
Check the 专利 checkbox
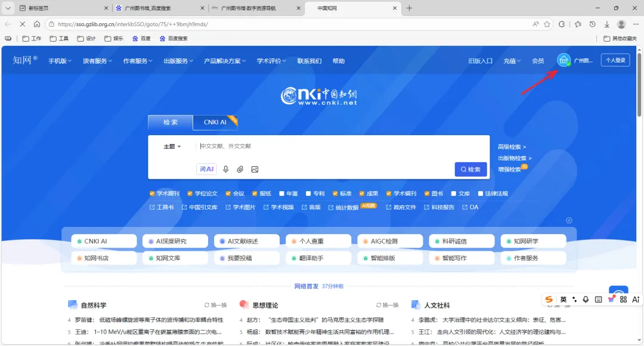308,194
